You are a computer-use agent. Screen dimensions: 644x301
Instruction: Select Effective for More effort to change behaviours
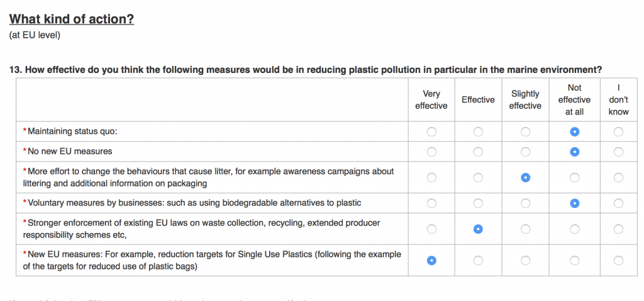pos(478,177)
